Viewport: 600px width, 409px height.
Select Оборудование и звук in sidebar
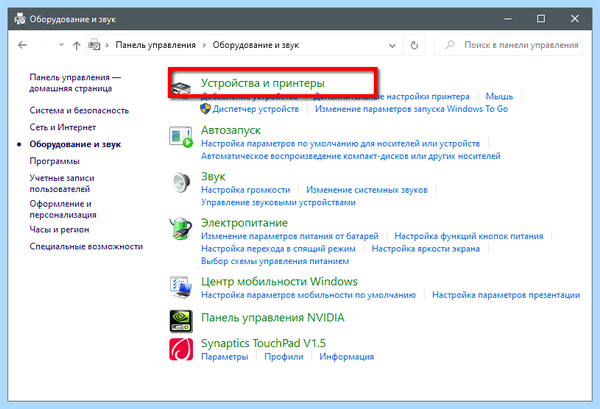tap(75, 144)
